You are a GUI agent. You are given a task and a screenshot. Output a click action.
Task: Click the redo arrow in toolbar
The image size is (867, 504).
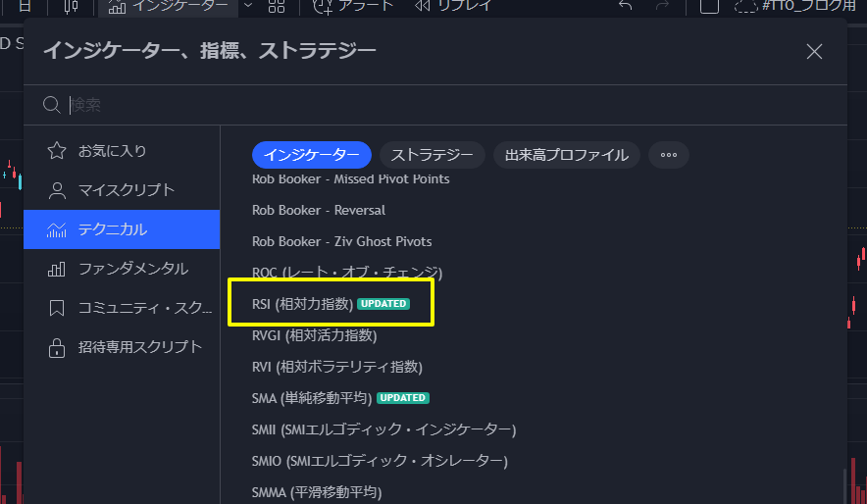(662, 6)
